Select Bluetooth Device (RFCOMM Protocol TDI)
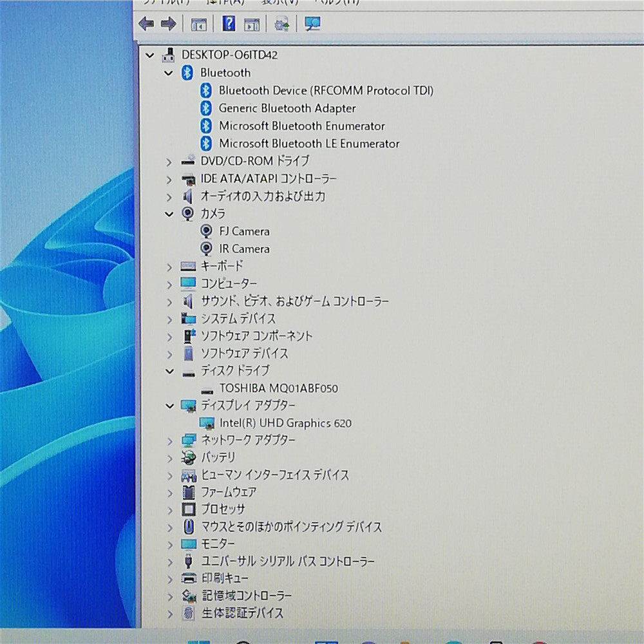 pyautogui.click(x=326, y=90)
